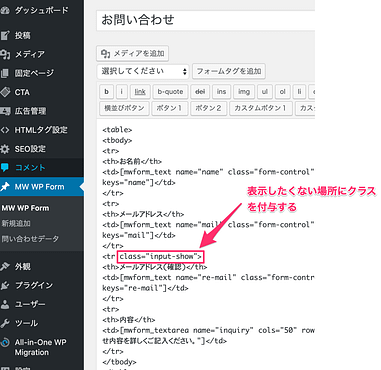Viewport: 381px width, 370px height.
Task: Click the ul quicktag button
Action: point(265,91)
